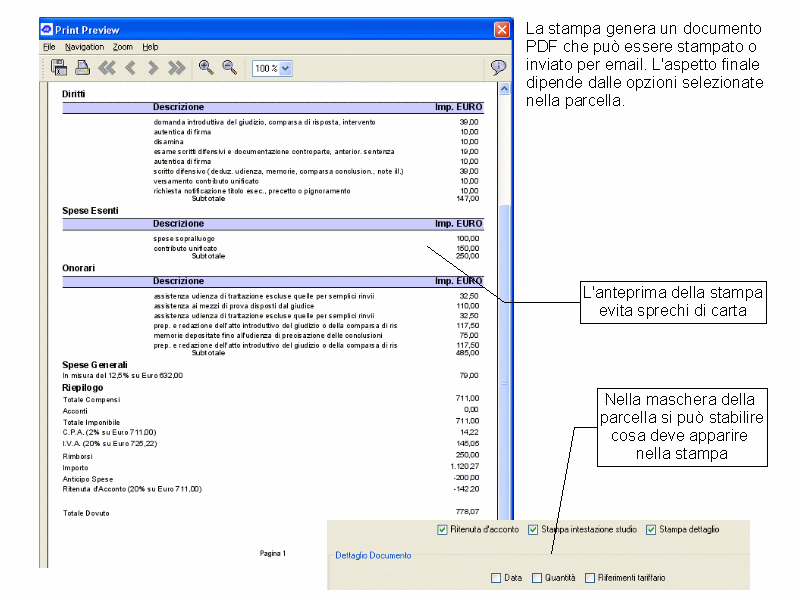This screenshot has height=600, width=800.
Task: Toggle Stampa intestazione studio checkbox
Action: [x=533, y=530]
